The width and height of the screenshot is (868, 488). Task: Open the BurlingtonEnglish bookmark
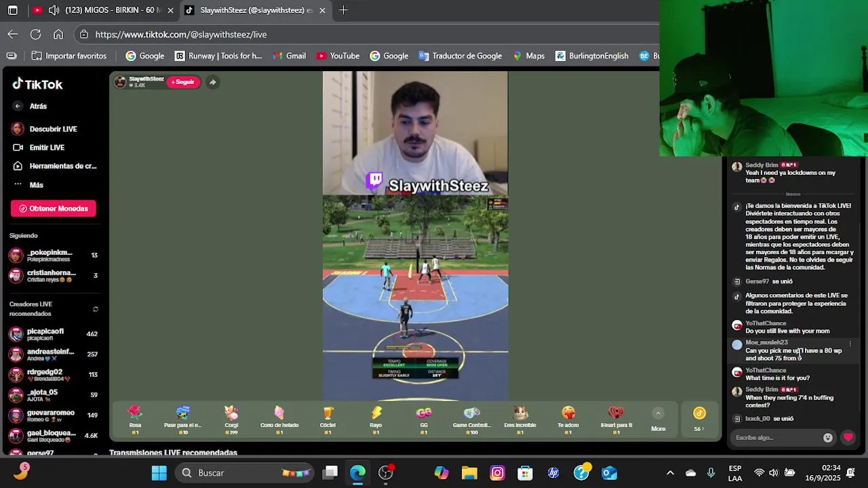point(592,56)
